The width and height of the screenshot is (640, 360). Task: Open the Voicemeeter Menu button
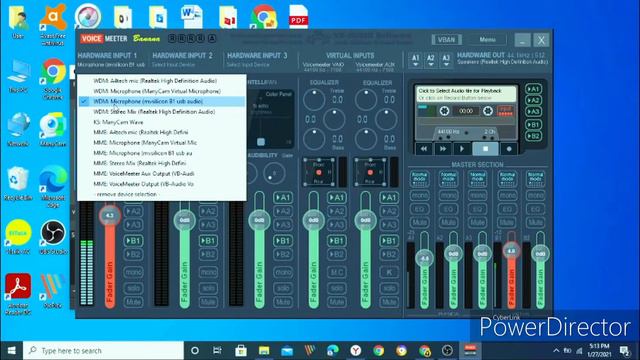click(x=487, y=40)
